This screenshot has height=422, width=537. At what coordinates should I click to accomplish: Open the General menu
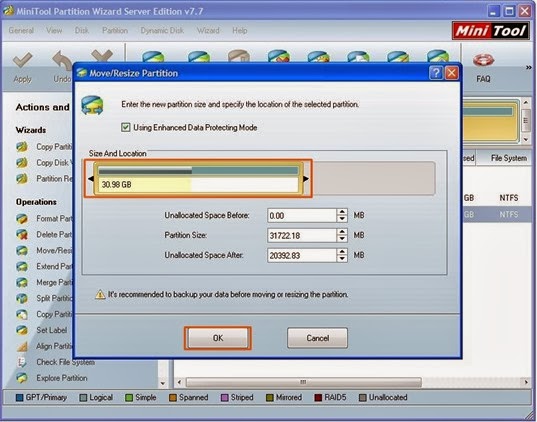pyautogui.click(x=21, y=30)
